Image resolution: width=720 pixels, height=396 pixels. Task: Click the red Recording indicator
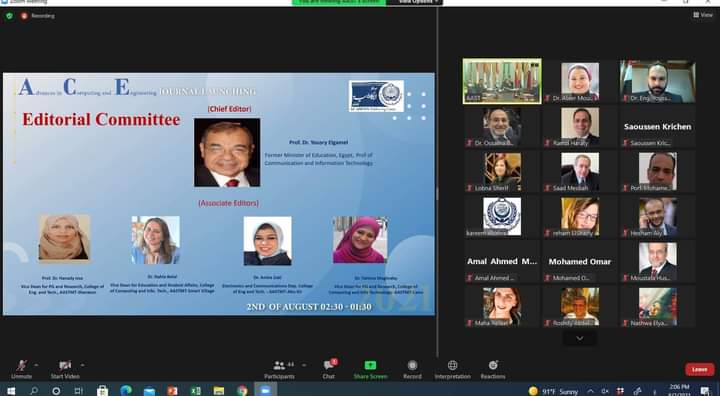(38, 16)
